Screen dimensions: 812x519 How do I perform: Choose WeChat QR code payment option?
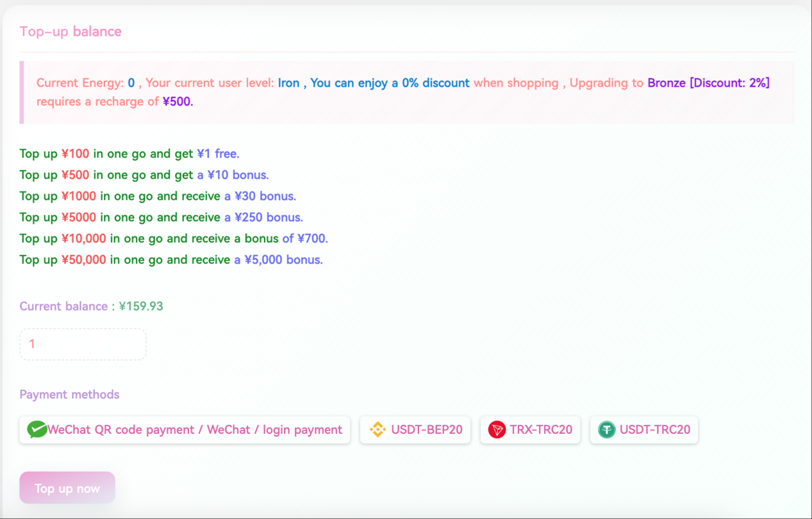pyautogui.click(x=185, y=430)
